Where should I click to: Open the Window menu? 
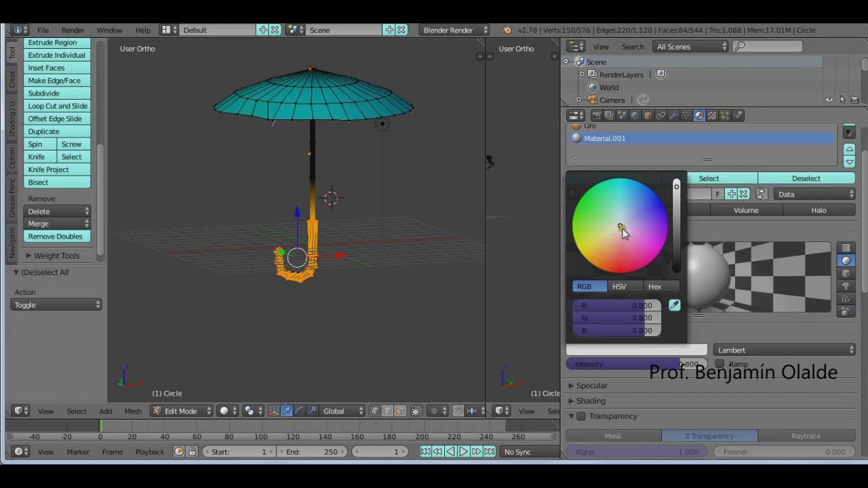click(x=109, y=30)
